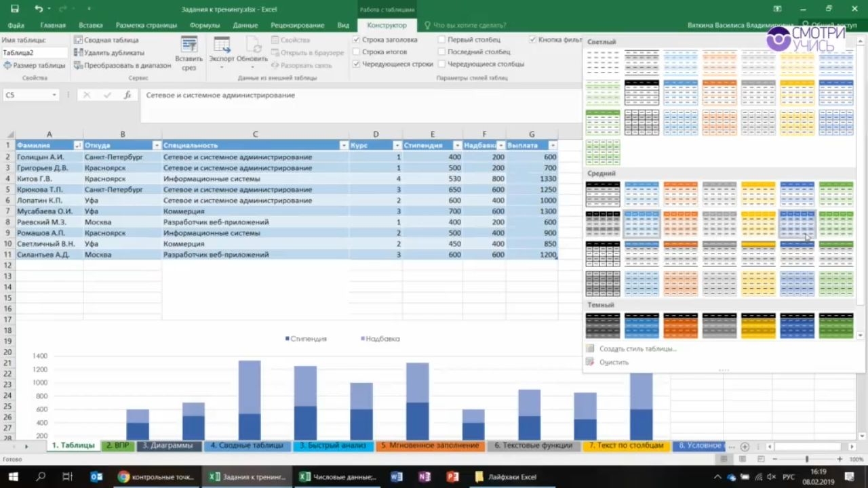Viewport: 868px width, 488px height.
Task: Click Преобразовать в диапазон
Action: coord(123,66)
